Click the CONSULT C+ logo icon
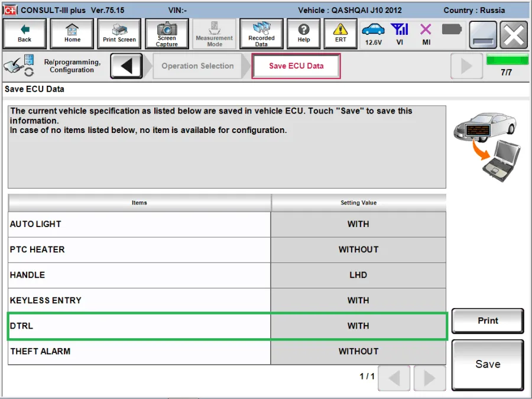Screen dimensions: 532x399 pos(10,10)
